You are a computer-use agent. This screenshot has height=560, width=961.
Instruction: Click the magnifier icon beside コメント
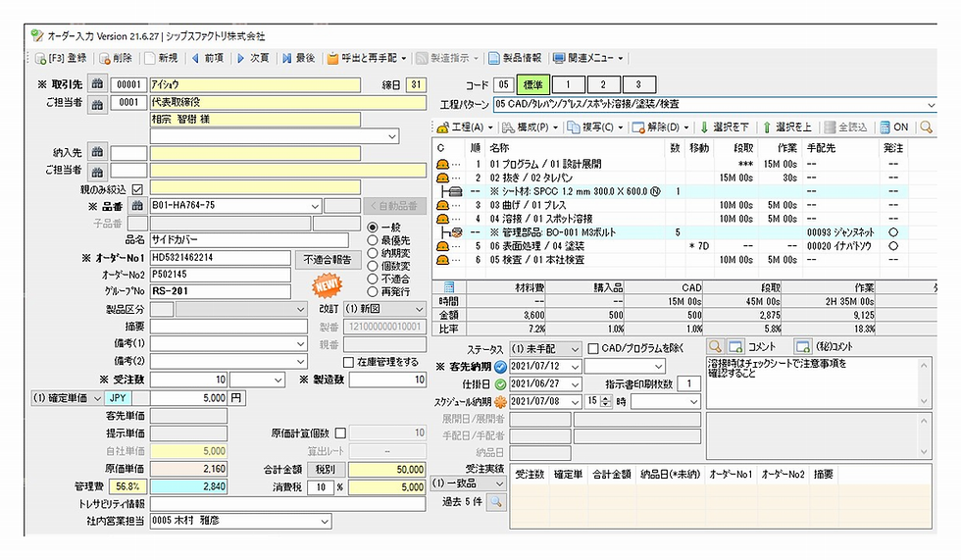coord(715,347)
